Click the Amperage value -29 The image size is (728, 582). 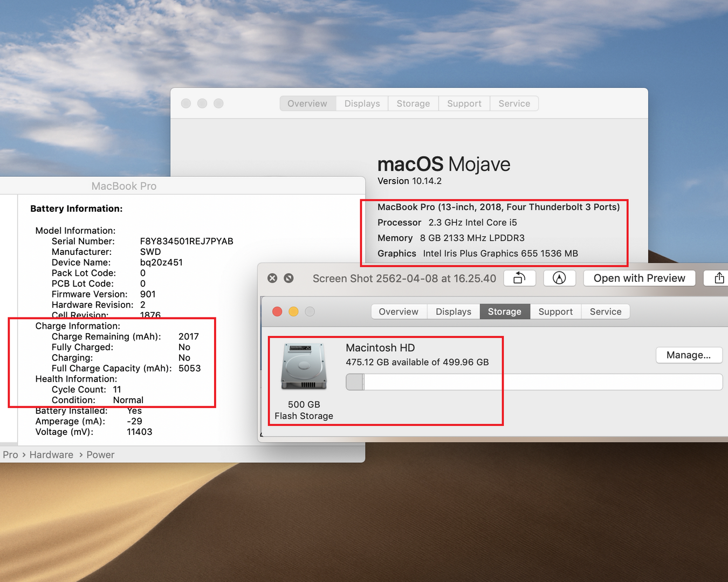point(135,421)
